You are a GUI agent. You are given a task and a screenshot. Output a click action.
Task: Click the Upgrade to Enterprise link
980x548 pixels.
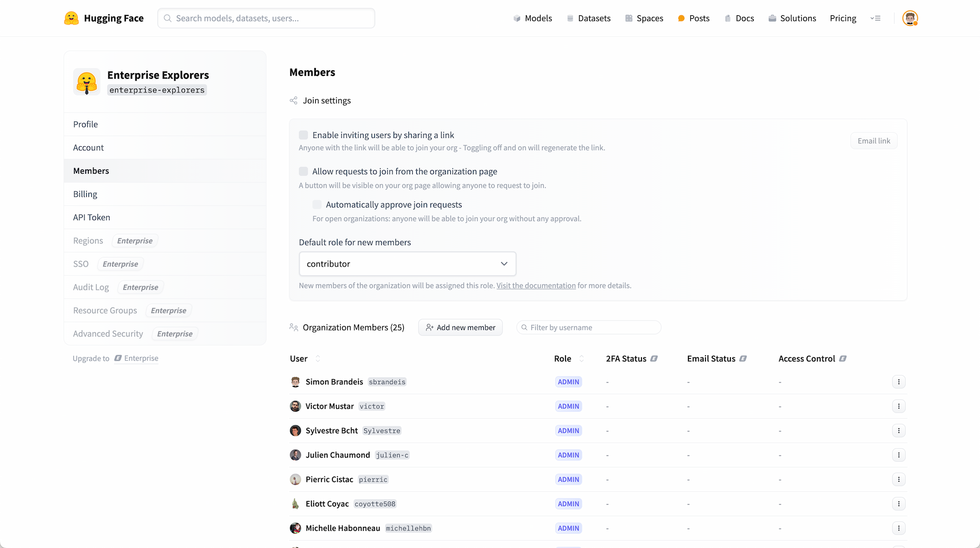pos(136,359)
